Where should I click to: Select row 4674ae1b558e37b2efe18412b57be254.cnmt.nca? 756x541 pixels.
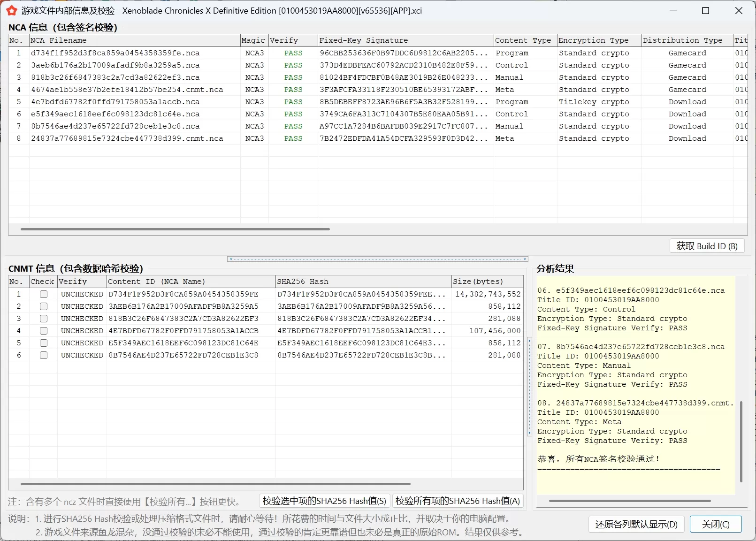click(x=378, y=90)
